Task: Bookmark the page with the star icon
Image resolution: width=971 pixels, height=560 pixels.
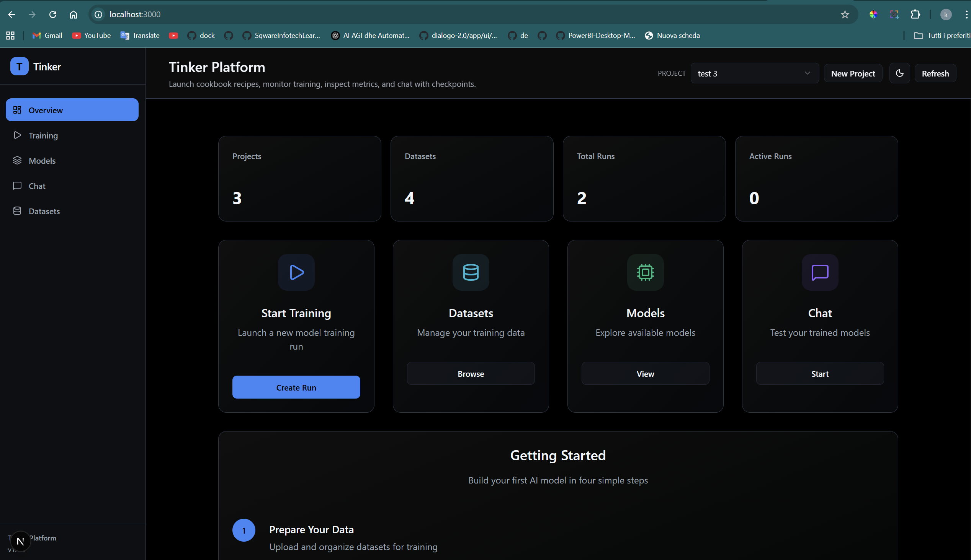Action: (x=845, y=14)
